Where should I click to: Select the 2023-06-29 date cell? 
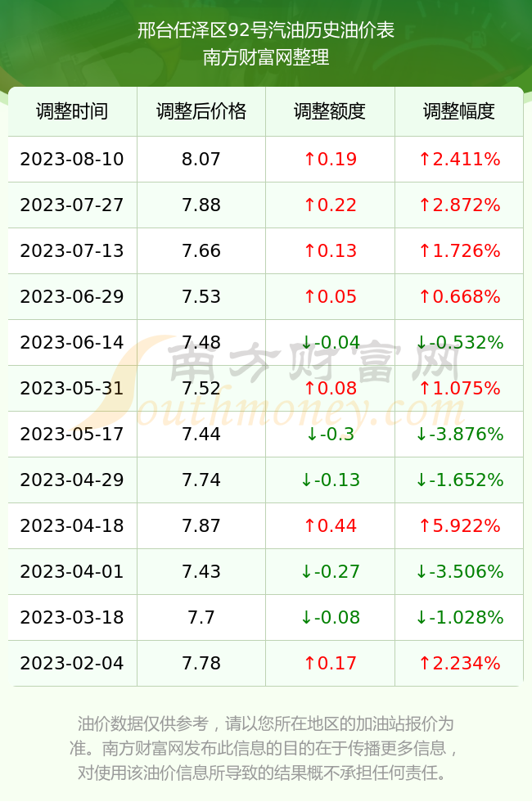point(72,296)
